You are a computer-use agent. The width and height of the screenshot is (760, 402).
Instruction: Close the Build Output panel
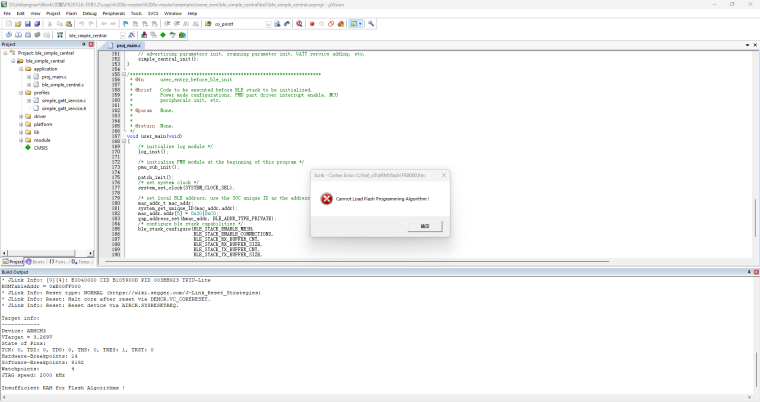coord(756,272)
